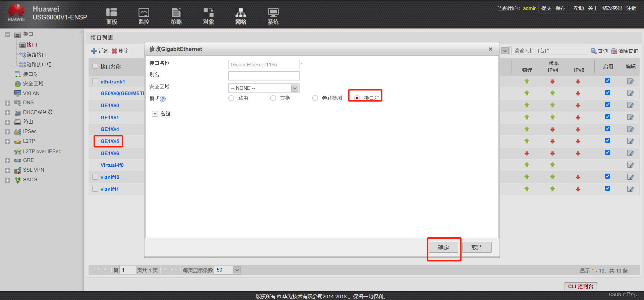Expand the SACG tree node
Viewport: 644px width, 300px height.
7,180
